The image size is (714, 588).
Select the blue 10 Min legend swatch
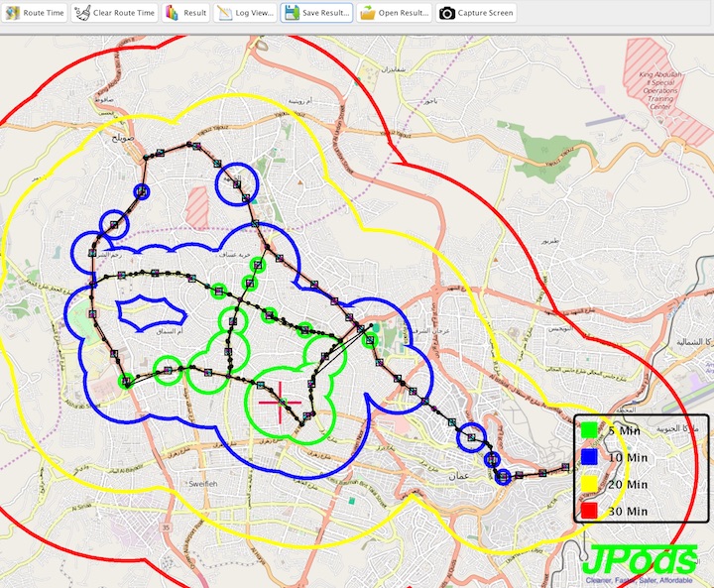point(589,457)
